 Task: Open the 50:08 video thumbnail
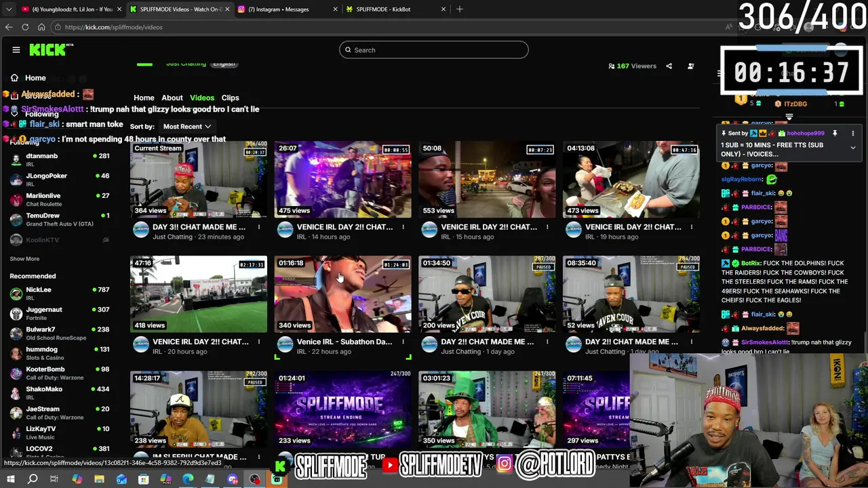click(x=487, y=180)
